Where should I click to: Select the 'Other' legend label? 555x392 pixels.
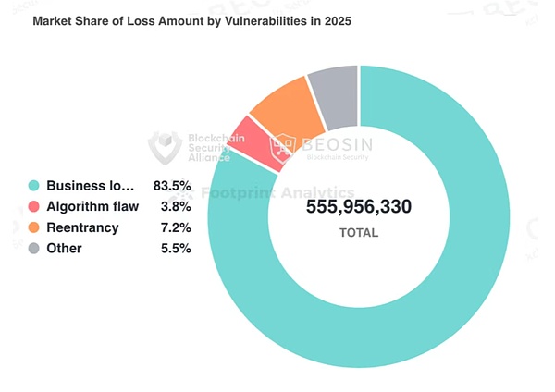pos(64,249)
